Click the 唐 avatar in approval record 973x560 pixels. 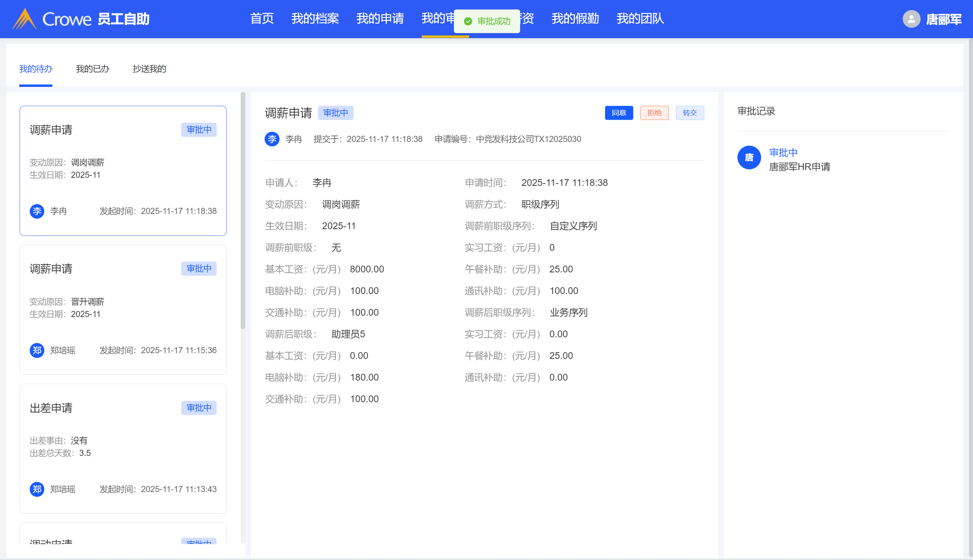pos(749,157)
